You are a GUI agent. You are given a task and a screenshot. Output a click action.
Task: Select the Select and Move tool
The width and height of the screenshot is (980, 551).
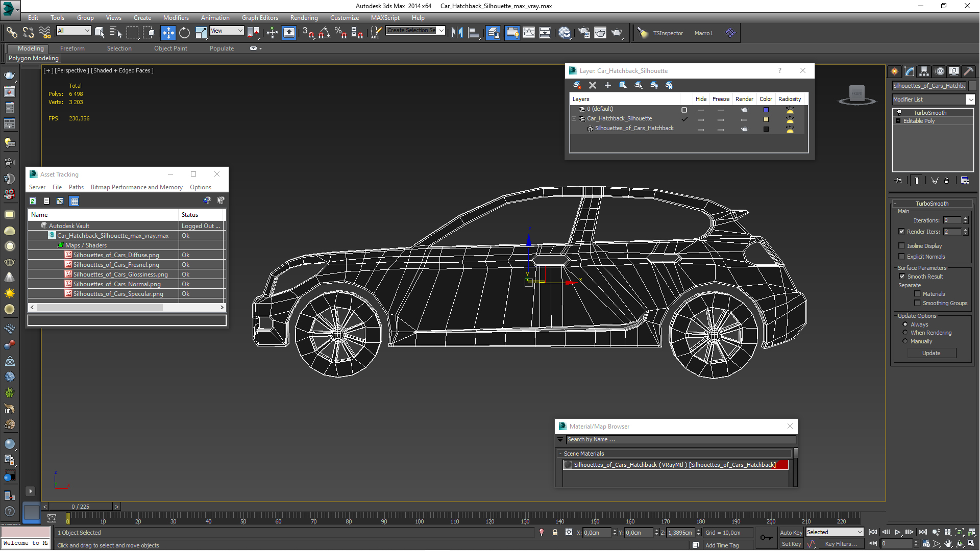tap(168, 33)
